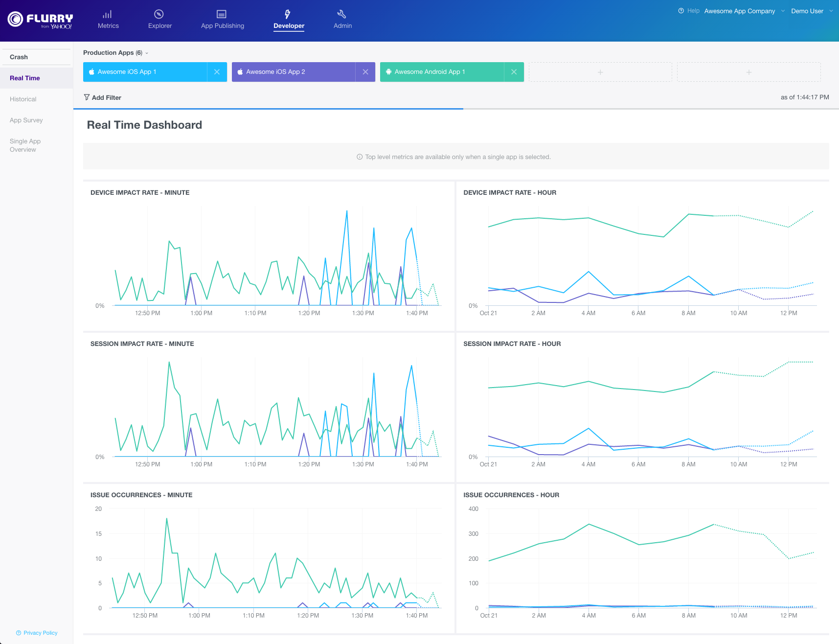This screenshot has height=644, width=839.
Task: Switch to the Metrics tab
Action: 108,20
